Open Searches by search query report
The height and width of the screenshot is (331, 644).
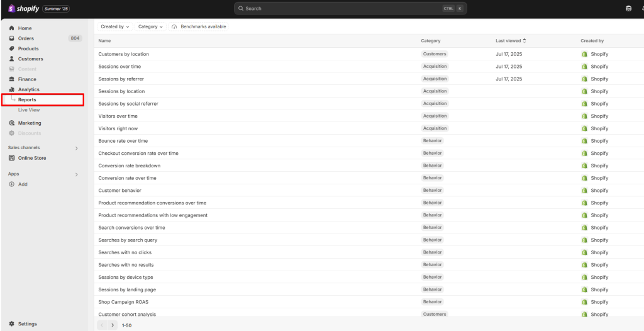point(128,240)
